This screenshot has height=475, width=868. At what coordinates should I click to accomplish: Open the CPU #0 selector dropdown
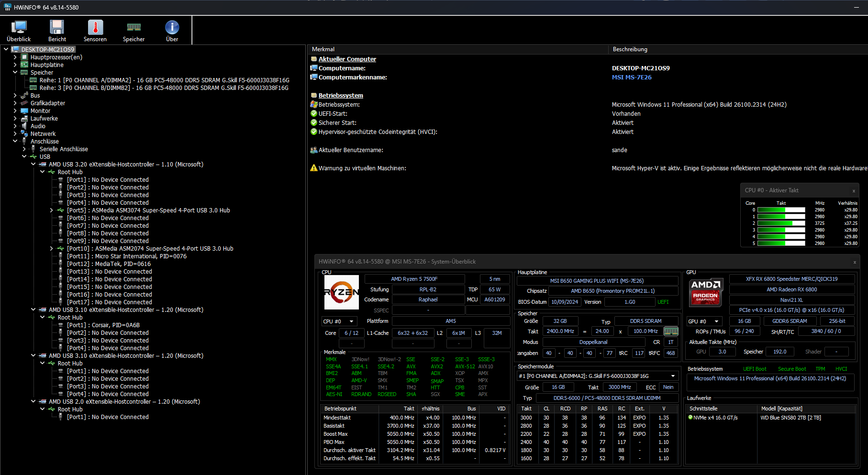pyautogui.click(x=339, y=321)
